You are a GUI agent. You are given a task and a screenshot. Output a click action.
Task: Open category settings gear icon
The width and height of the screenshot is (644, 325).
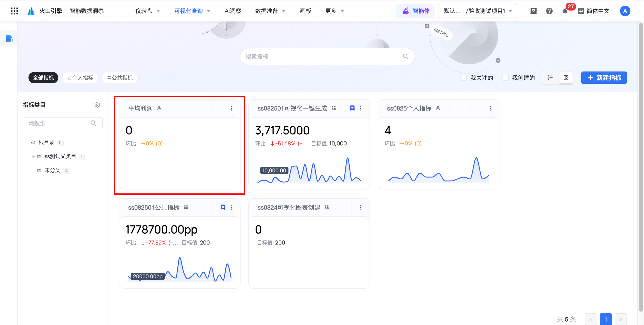pyautogui.click(x=97, y=105)
